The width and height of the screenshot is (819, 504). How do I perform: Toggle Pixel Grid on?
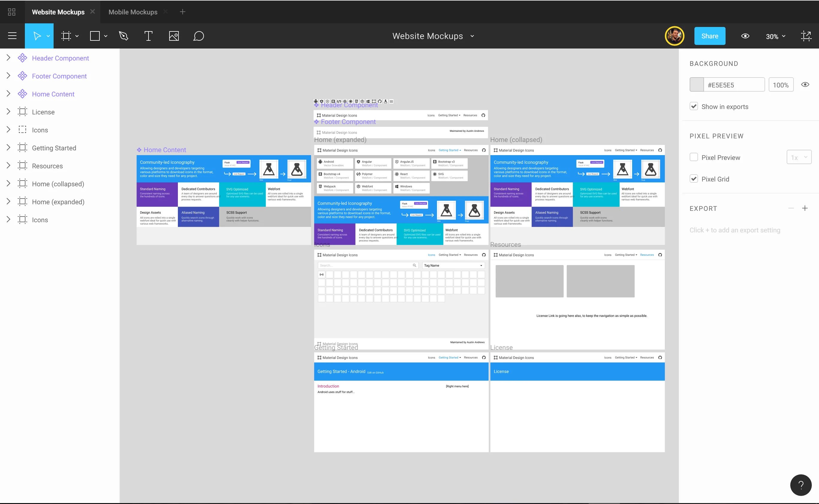pyautogui.click(x=694, y=178)
